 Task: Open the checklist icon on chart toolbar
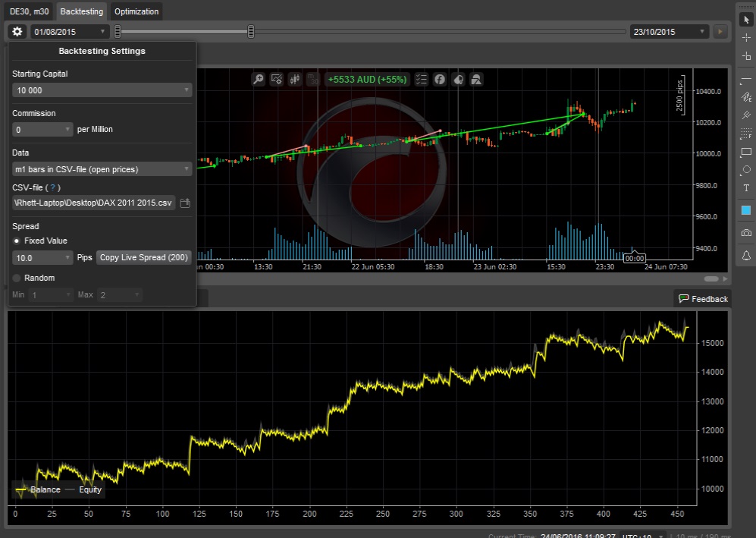422,79
